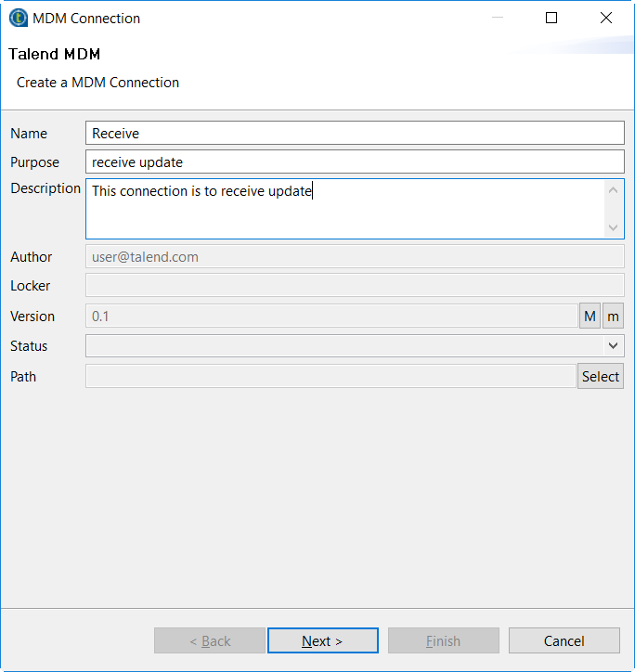The image size is (635, 672).
Task: Click the Talend MDM Connection title icon
Action: pos(18,18)
